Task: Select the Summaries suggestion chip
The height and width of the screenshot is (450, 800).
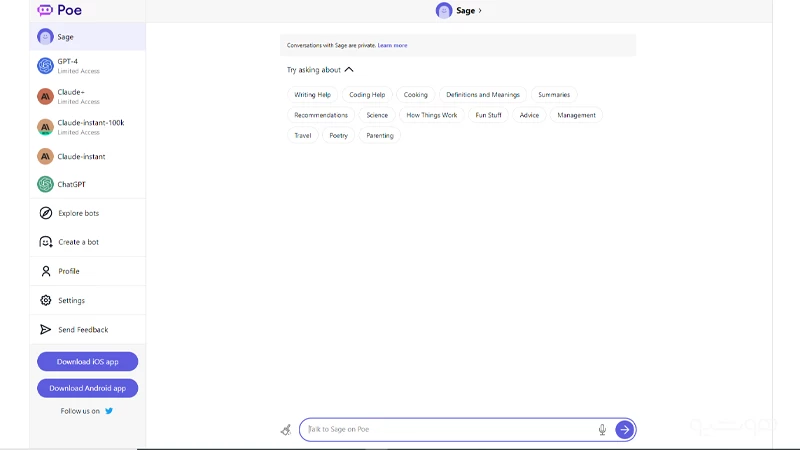Action: pos(554,94)
